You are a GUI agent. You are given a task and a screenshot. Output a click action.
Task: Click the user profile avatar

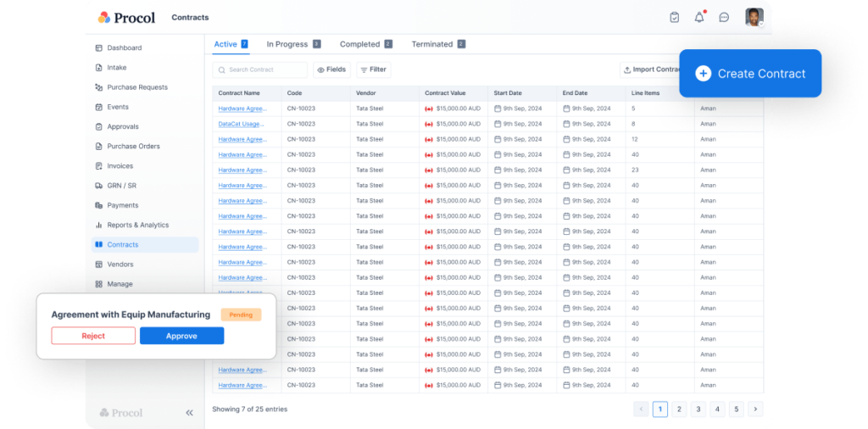pyautogui.click(x=754, y=17)
